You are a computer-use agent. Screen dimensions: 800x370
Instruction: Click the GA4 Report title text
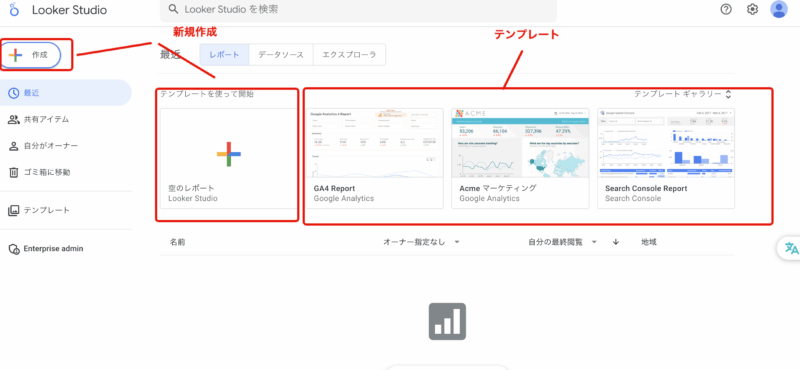coord(334,188)
